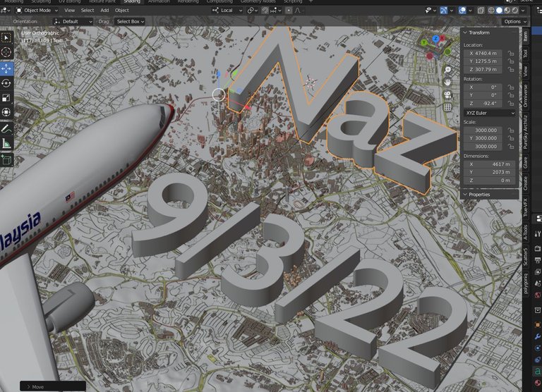The height and width of the screenshot is (392, 542).
Task: Toggle lock on Location X
Action: (x=510, y=53)
